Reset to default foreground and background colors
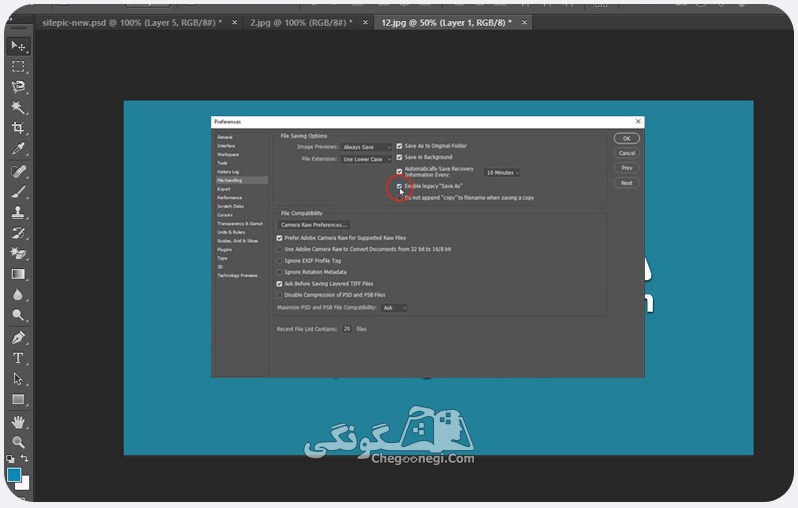This screenshot has width=798, height=508. click(10, 459)
